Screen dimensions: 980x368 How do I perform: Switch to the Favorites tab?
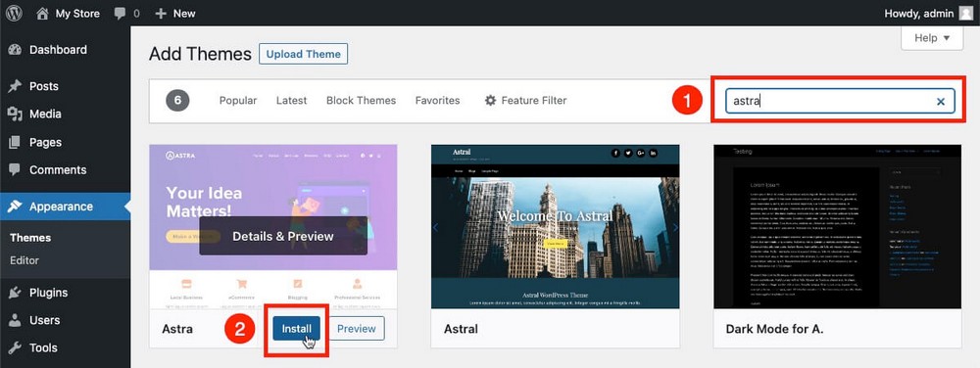pos(437,101)
